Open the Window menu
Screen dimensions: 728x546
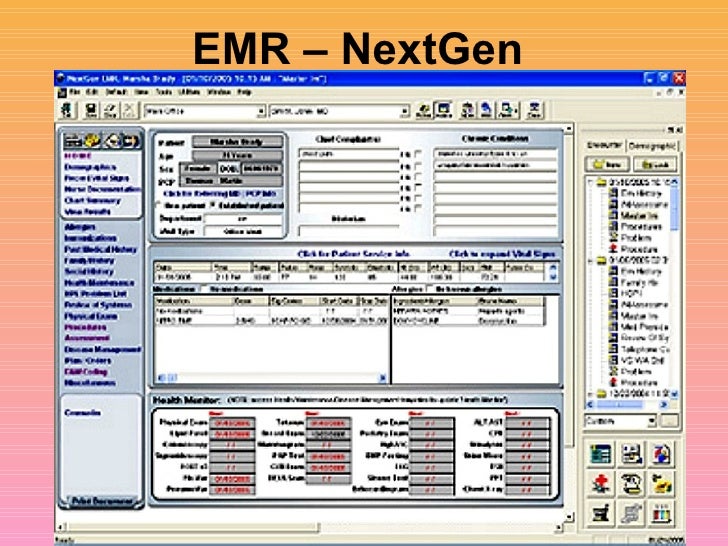tap(219, 92)
